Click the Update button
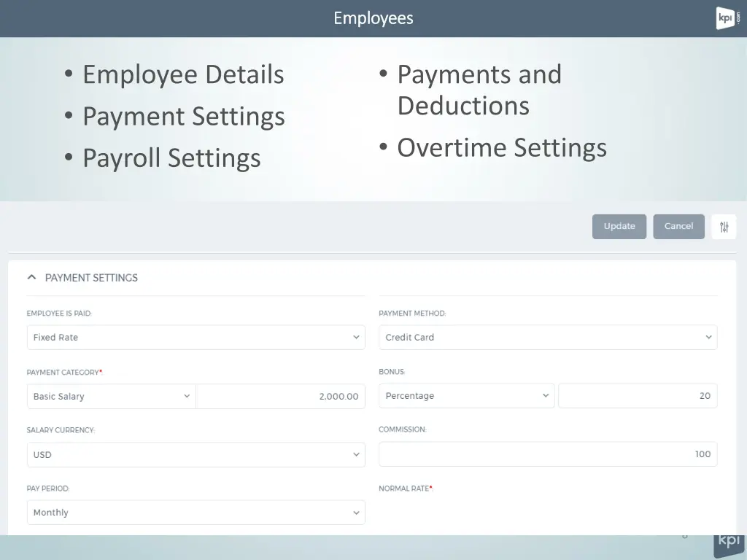The width and height of the screenshot is (747, 560). 619,226
